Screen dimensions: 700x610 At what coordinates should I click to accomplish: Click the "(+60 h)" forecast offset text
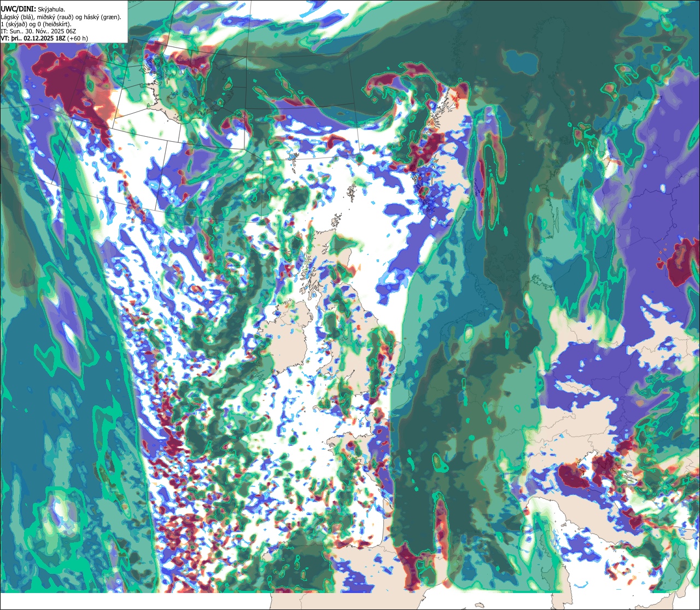[x=77, y=38]
